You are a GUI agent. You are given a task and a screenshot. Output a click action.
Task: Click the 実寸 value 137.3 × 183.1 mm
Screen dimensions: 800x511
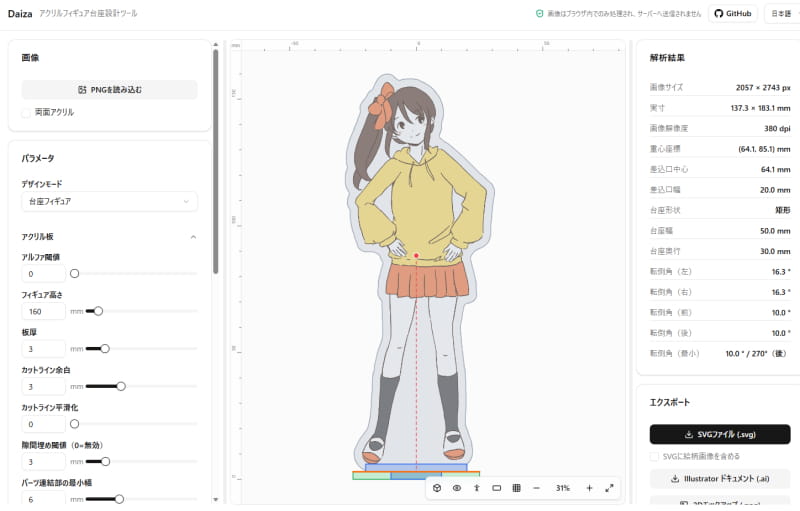pyautogui.click(x=760, y=108)
